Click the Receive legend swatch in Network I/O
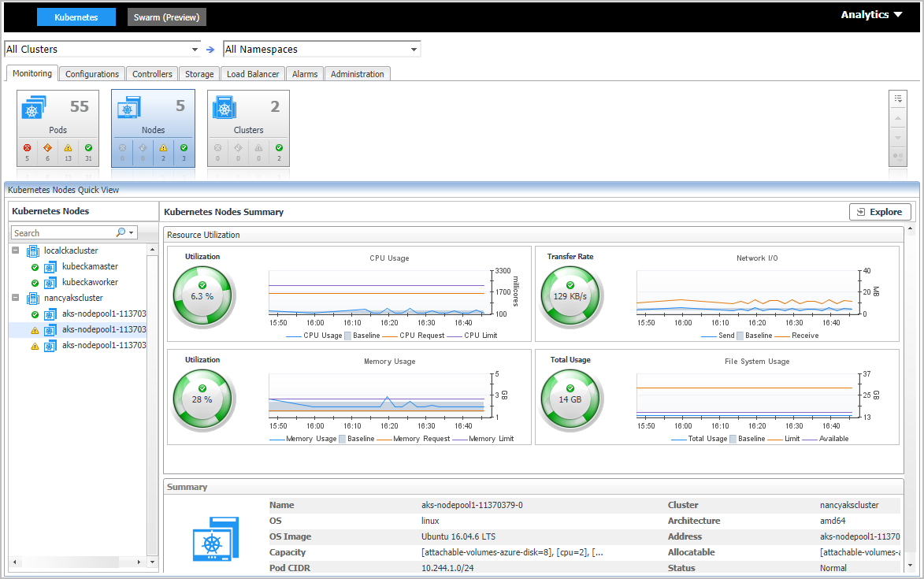 [782, 336]
